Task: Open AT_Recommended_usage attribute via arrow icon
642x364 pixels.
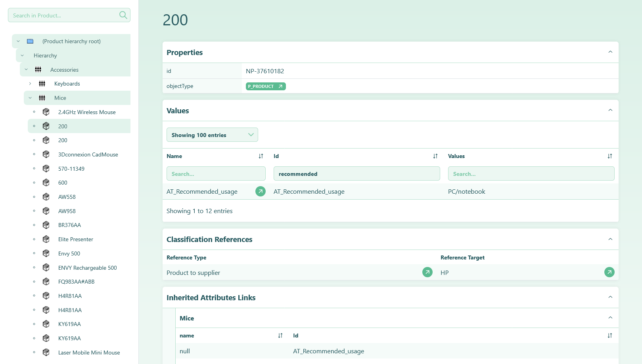Action: pyautogui.click(x=261, y=191)
